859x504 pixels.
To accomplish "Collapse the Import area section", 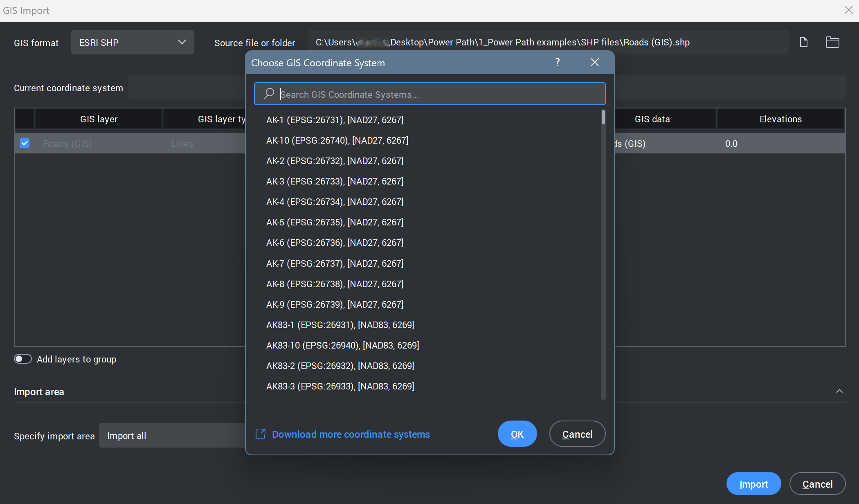I will 839,391.
